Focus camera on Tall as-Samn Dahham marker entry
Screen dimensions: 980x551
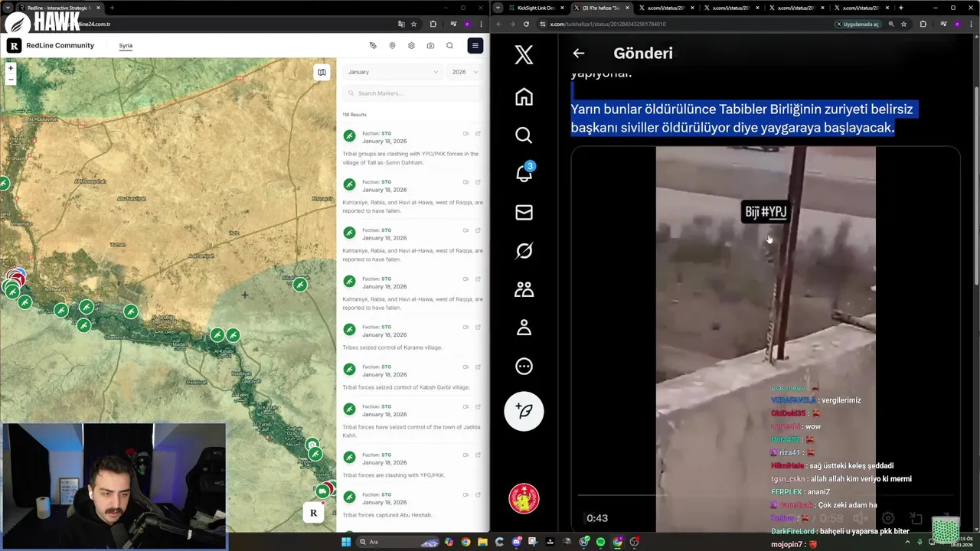pos(465,133)
